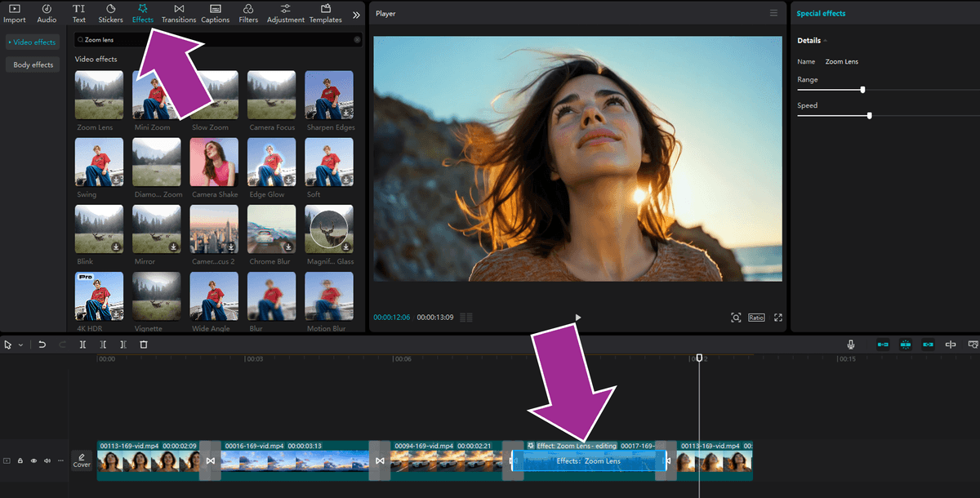
Task: Open the Transitions tab
Action: (179, 13)
